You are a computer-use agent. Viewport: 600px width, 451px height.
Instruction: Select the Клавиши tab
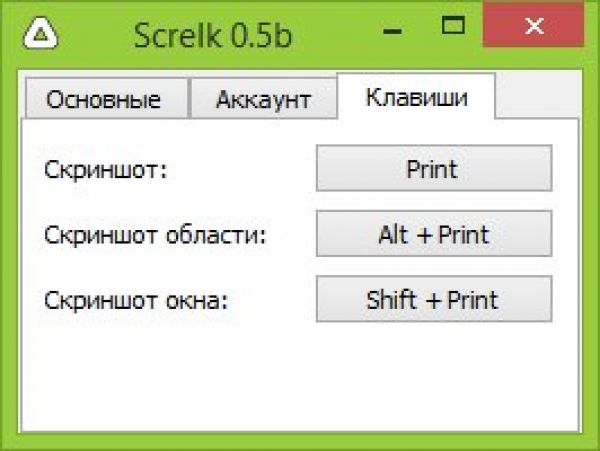tap(416, 97)
